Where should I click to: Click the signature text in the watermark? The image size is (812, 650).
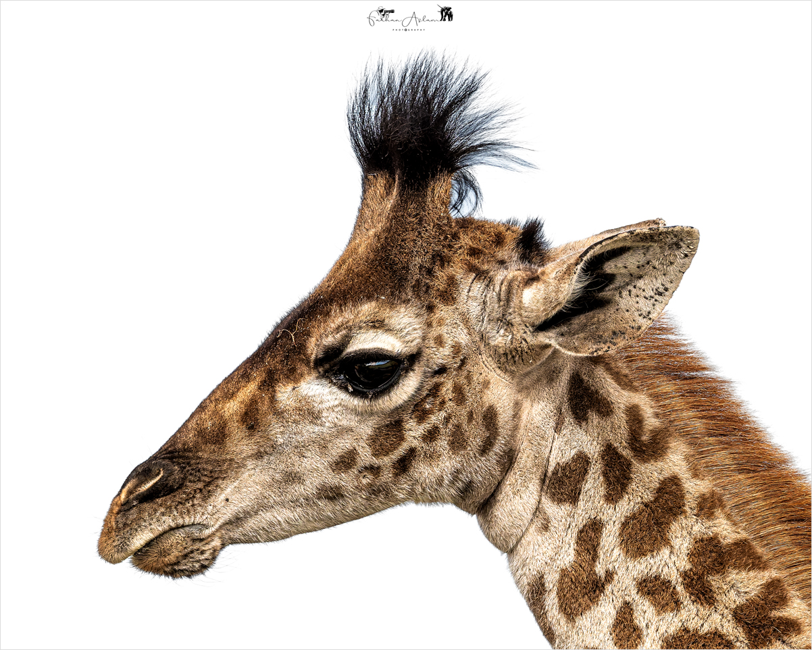click(411, 19)
